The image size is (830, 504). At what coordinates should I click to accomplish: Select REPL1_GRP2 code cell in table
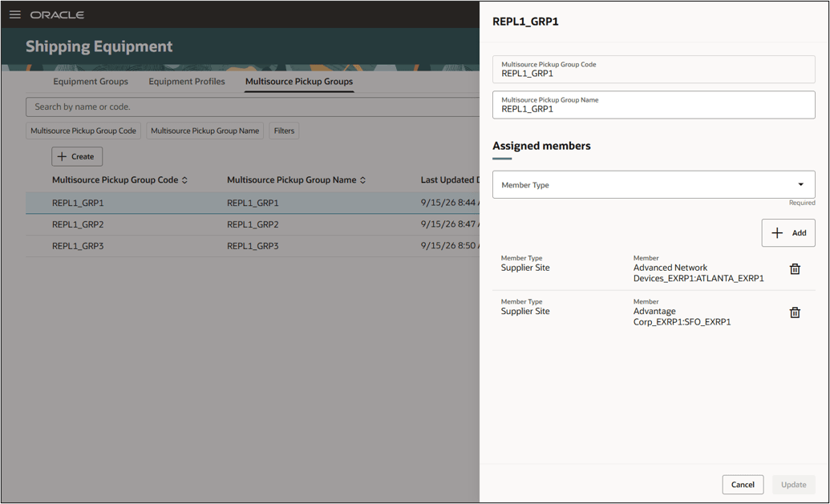pyautogui.click(x=78, y=225)
